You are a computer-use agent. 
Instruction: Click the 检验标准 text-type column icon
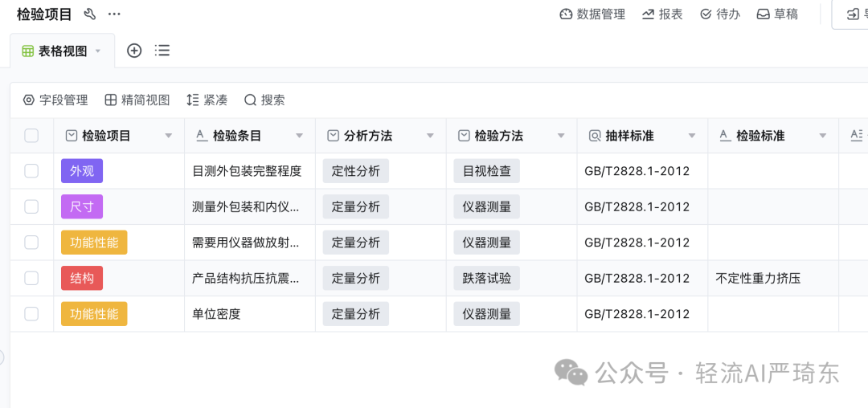tap(725, 136)
